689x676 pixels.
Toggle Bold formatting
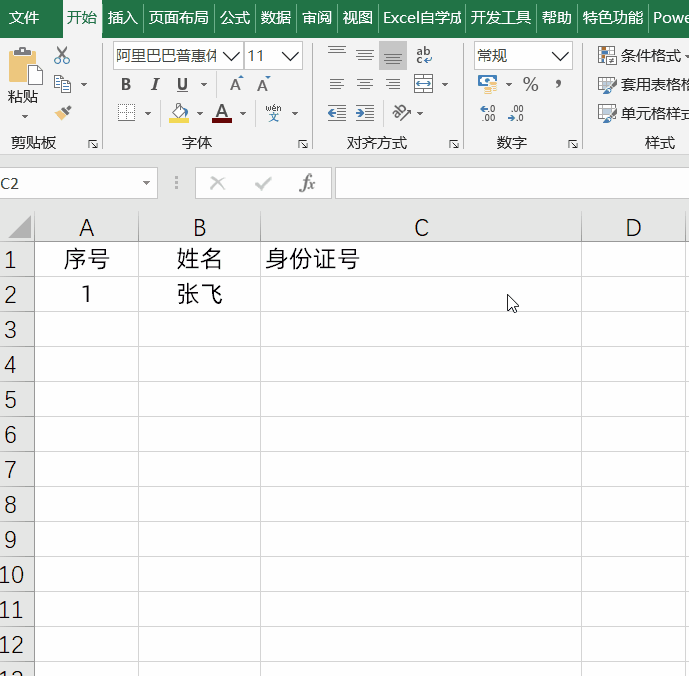click(x=126, y=85)
